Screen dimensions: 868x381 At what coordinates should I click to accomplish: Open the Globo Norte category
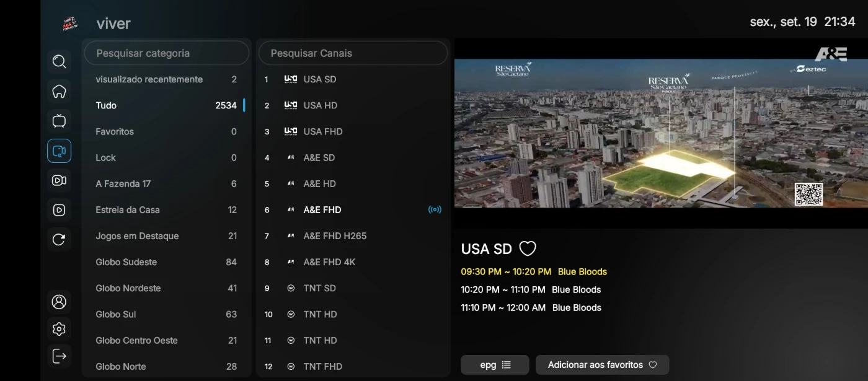point(166,366)
